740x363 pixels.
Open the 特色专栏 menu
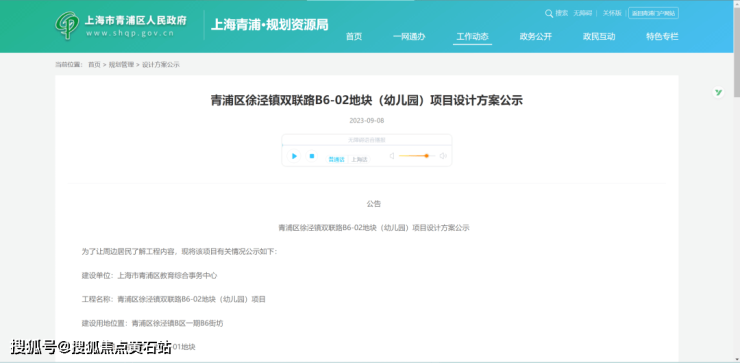point(662,37)
